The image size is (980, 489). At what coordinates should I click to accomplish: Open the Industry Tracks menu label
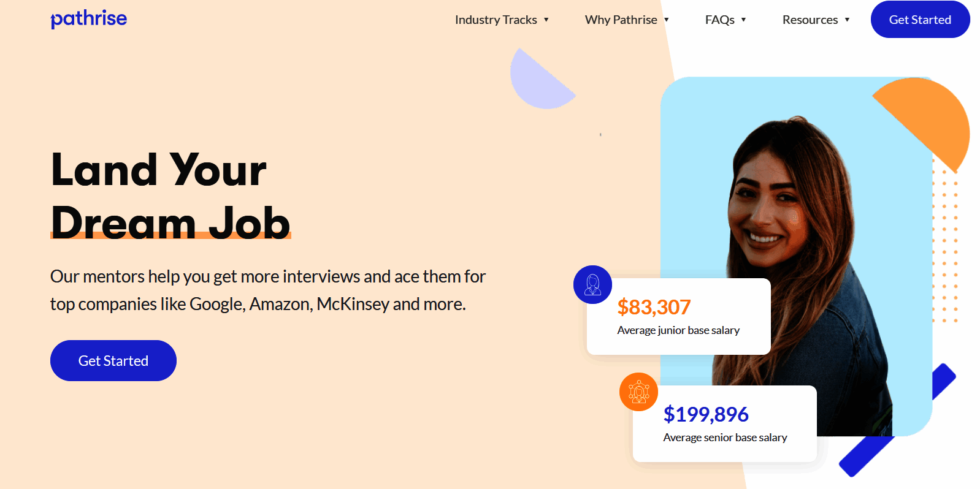click(496, 20)
